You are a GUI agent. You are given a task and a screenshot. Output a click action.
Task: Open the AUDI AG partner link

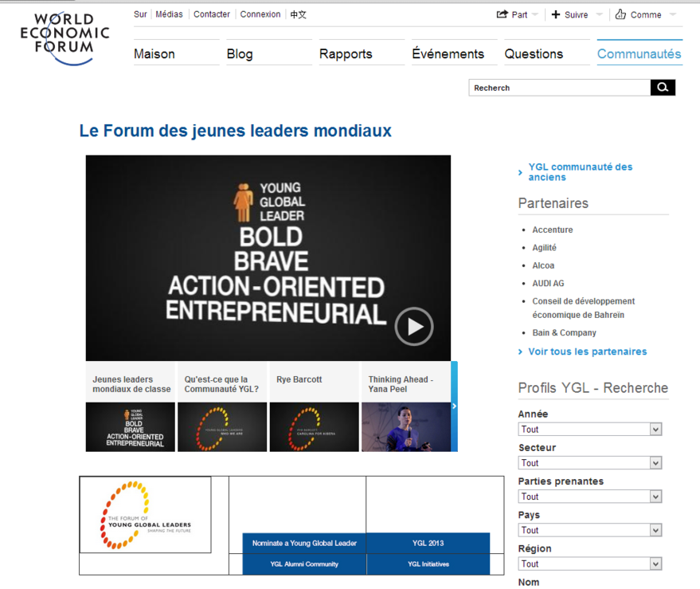pyautogui.click(x=548, y=283)
